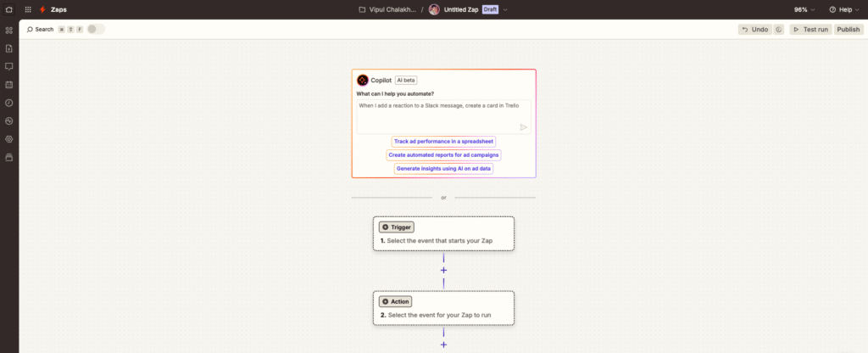This screenshot has height=353, width=868.
Task: Click the Help question mark icon
Action: pyautogui.click(x=832, y=9)
